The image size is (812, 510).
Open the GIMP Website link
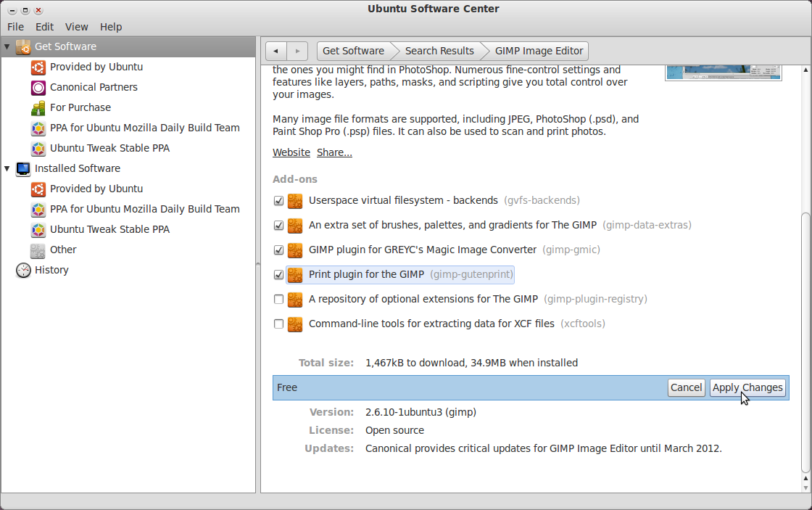(x=291, y=152)
